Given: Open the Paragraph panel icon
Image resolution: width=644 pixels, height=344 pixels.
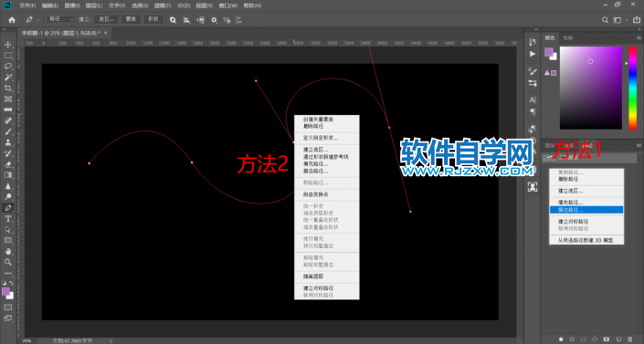Looking at the screenshot, I should (533, 111).
